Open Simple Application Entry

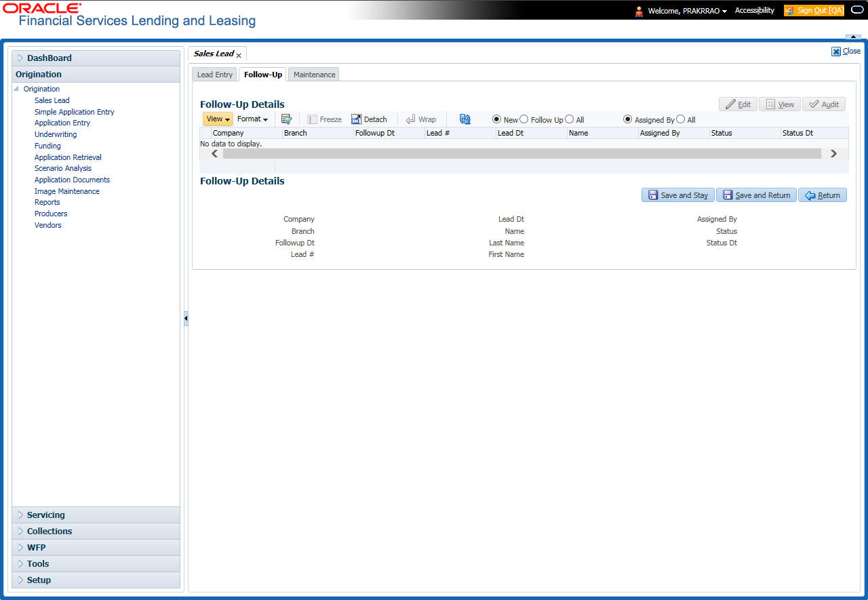tap(75, 112)
